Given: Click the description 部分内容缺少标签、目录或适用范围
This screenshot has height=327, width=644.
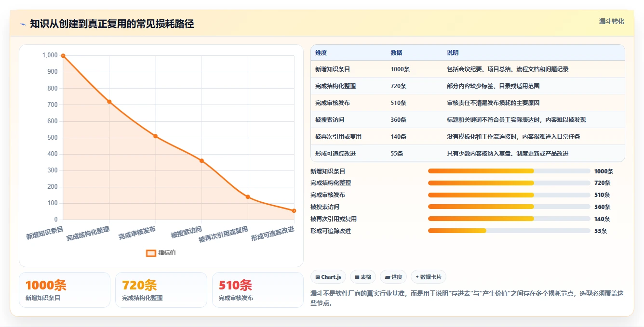Looking at the screenshot, I should (x=493, y=86).
